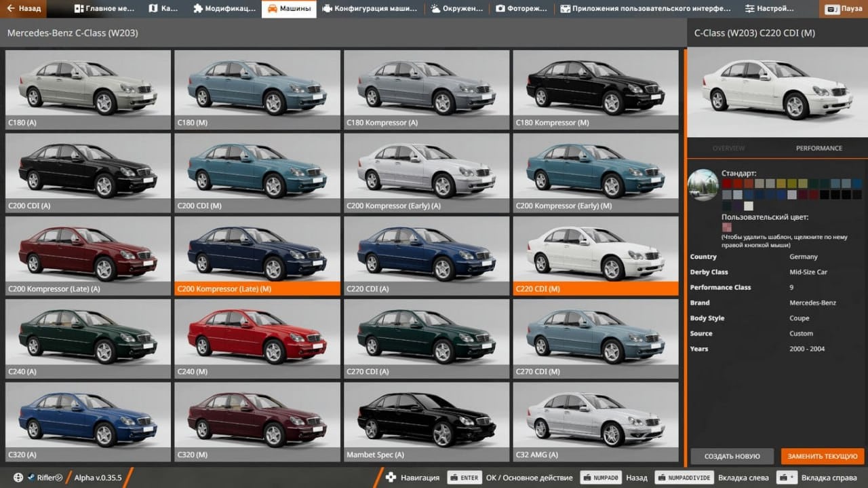Select the C220 CDI (A) thumbnail
This screenshot has height=488, width=868.
pos(427,256)
